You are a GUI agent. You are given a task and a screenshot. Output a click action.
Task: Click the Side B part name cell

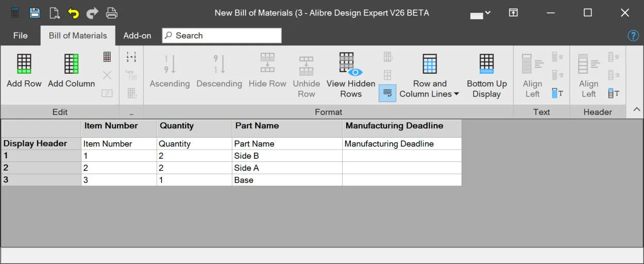[287, 156]
